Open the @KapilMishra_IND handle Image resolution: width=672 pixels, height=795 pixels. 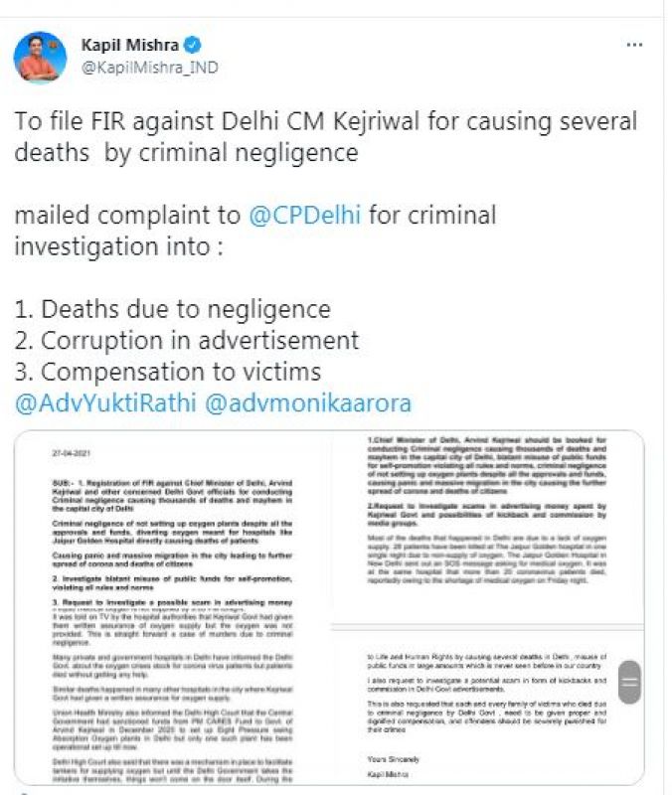tap(150, 68)
